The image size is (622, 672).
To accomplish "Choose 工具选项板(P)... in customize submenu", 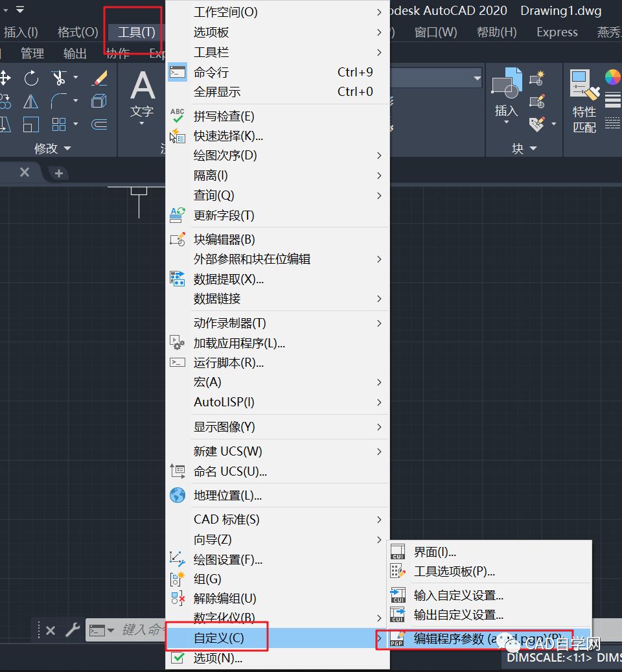I will 490,572.
